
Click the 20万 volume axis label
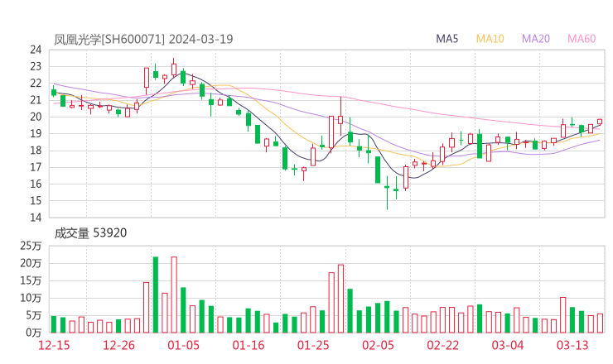(x=31, y=264)
